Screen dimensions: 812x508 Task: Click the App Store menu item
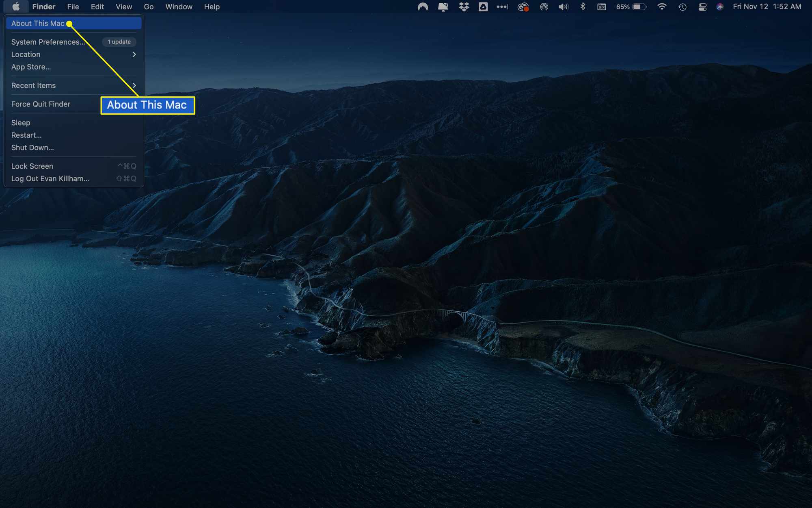click(x=30, y=67)
